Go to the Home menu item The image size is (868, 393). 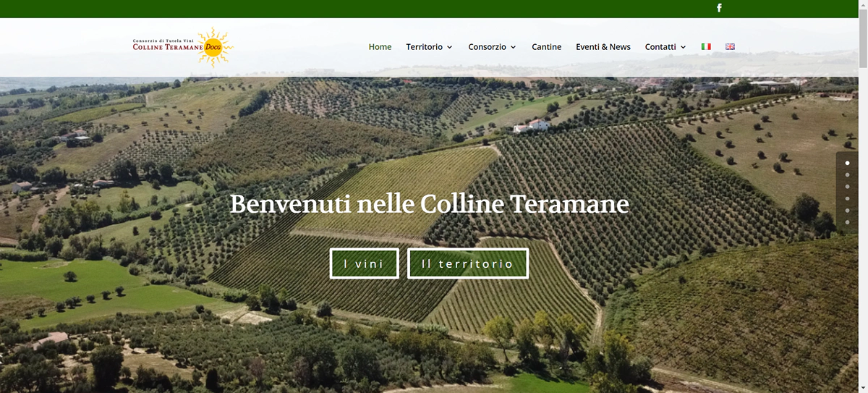click(380, 46)
